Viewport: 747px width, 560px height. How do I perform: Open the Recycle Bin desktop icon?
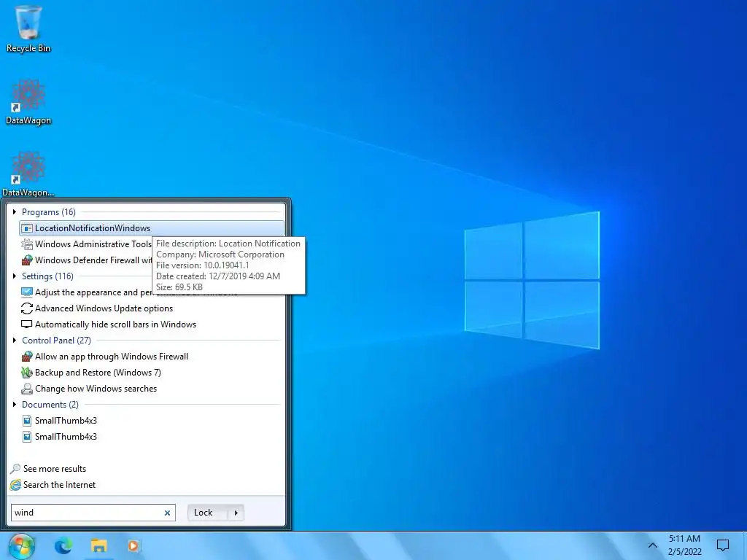tap(28, 28)
